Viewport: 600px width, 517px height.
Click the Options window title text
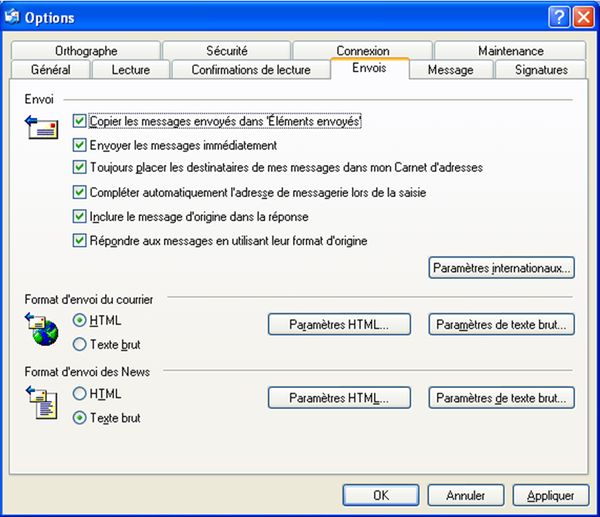(x=50, y=18)
